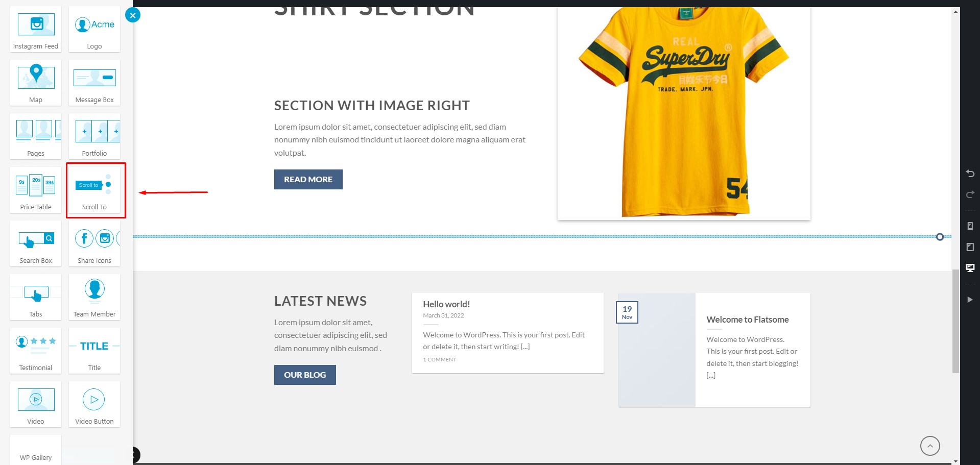Click the Redo icon

click(x=970, y=194)
